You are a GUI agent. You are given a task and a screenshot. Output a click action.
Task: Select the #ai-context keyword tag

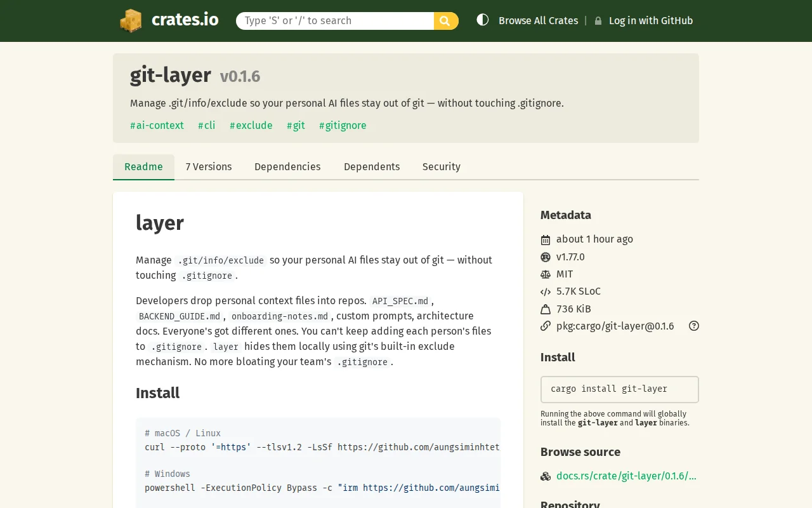[157, 126]
